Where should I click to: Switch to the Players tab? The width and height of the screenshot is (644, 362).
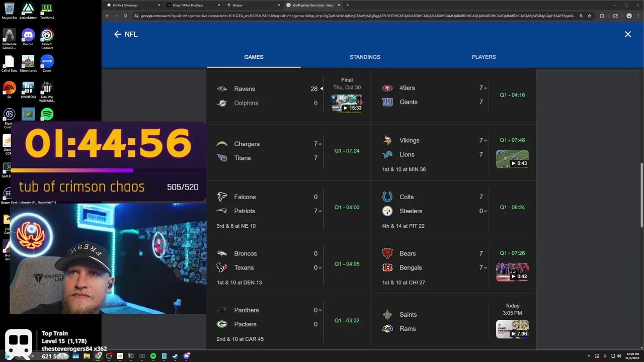coord(484,57)
